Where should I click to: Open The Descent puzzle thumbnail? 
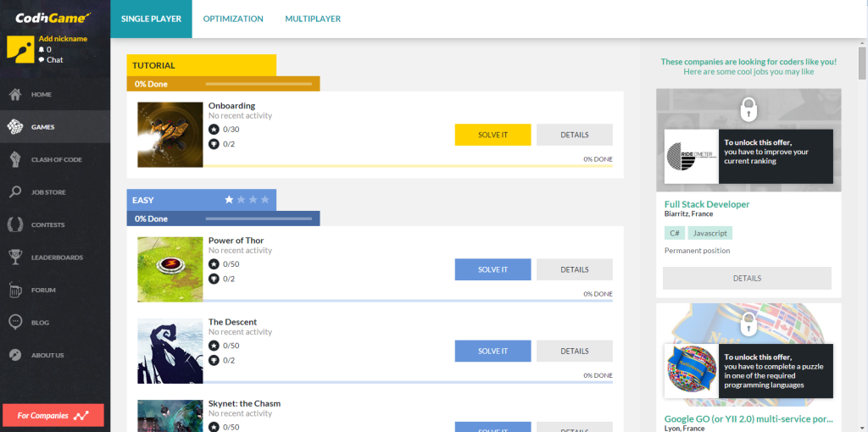pos(170,351)
